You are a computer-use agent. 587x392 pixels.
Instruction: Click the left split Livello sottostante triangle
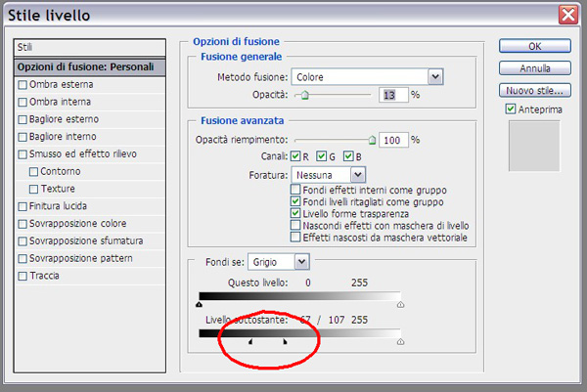(x=250, y=342)
